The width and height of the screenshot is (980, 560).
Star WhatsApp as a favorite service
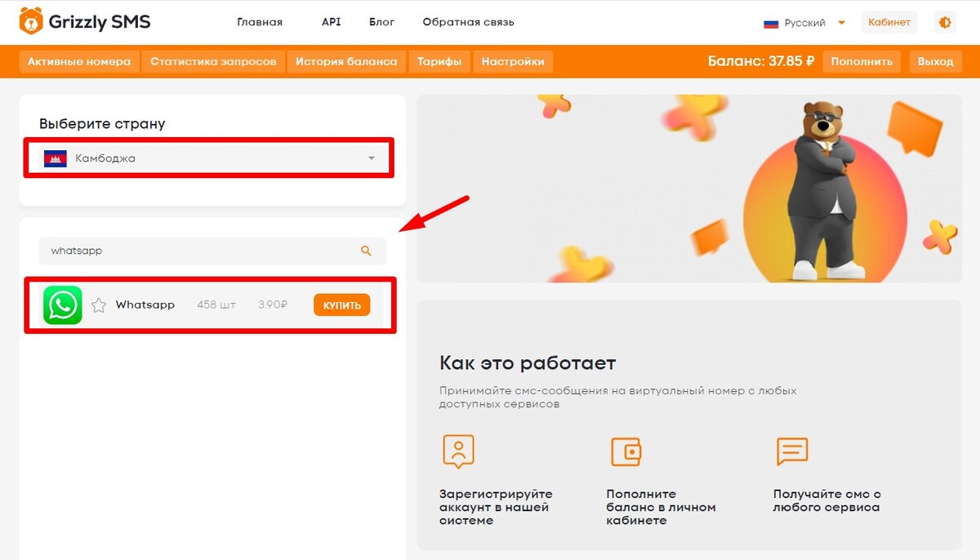pyautogui.click(x=99, y=305)
